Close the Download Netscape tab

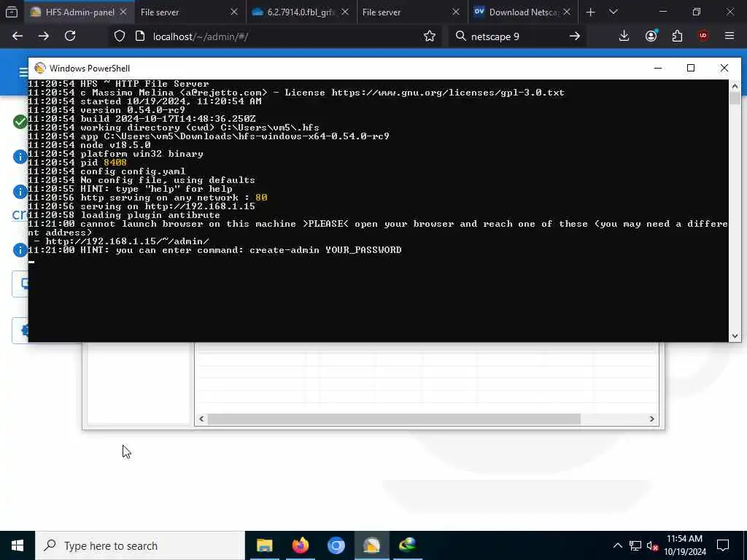(x=566, y=12)
